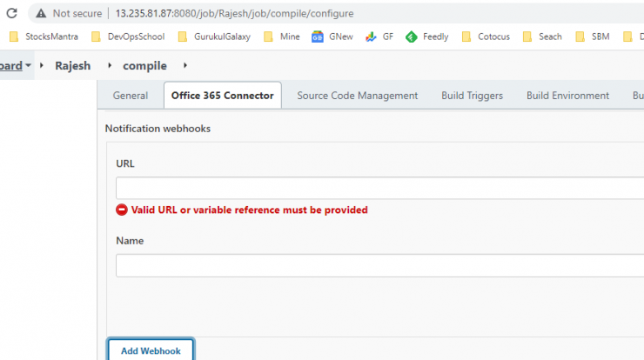Expand the arrow after Rajesh breadcrumb
The width and height of the screenshot is (644, 360).
coord(110,65)
